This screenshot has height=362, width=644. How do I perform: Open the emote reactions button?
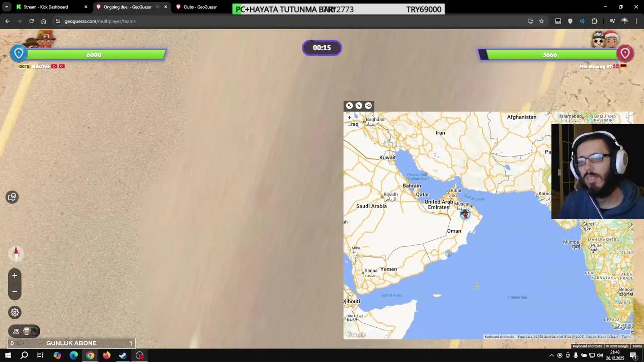coord(13,197)
